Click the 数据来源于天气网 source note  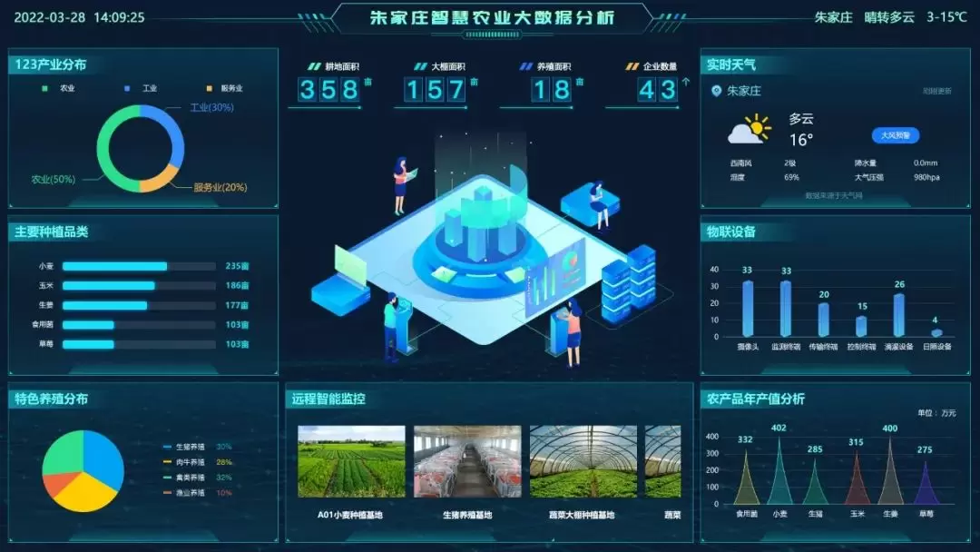(834, 196)
